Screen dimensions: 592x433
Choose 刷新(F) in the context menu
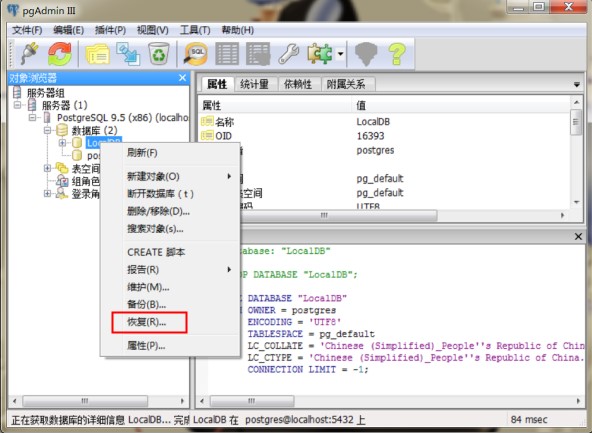point(170,153)
